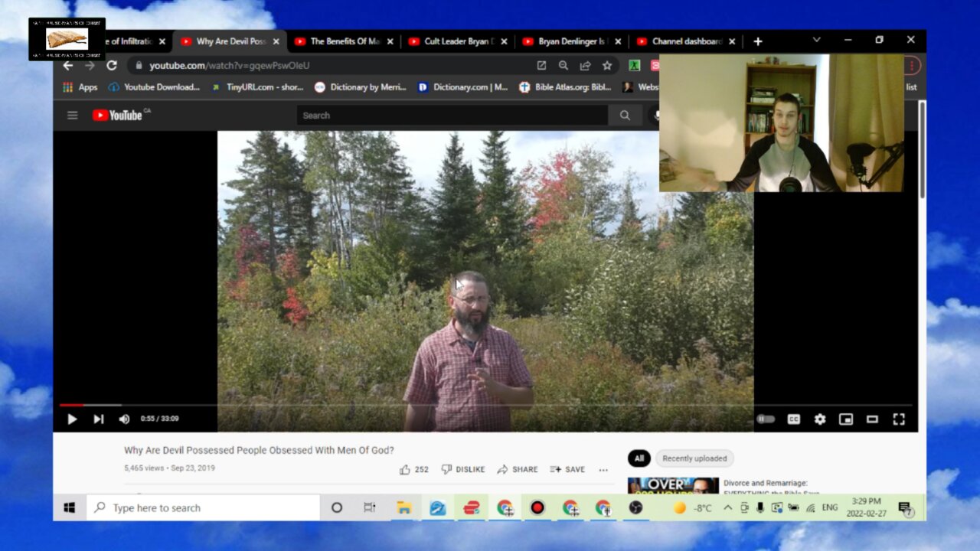Open a new browser tab with plus
Image resolution: width=980 pixels, height=551 pixels.
pos(757,41)
